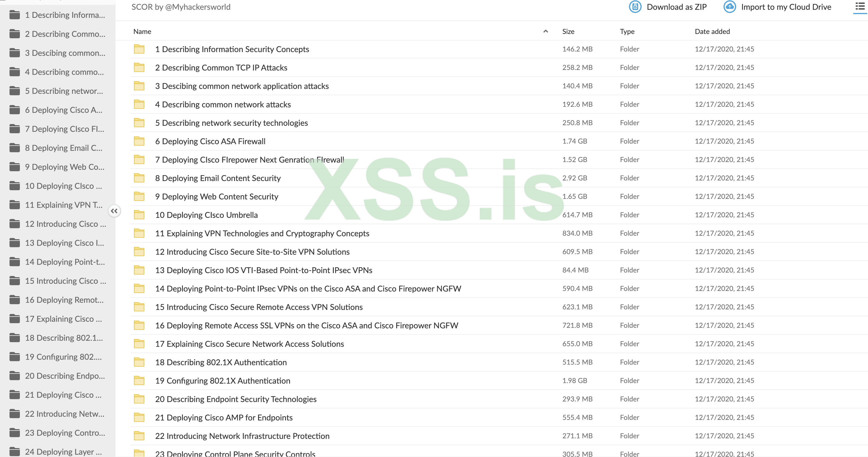868x457 pixels.
Task: Select sidebar folder icon for 24 Deploying Layer
Action: pos(14,451)
